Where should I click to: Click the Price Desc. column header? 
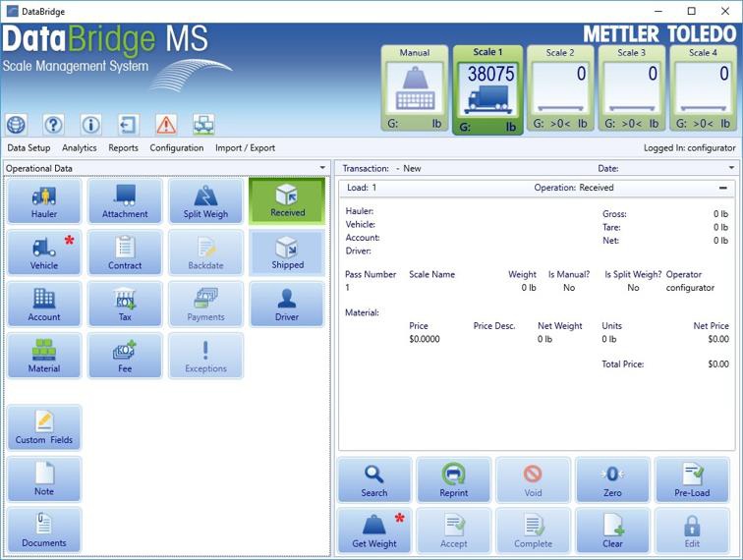(x=494, y=326)
